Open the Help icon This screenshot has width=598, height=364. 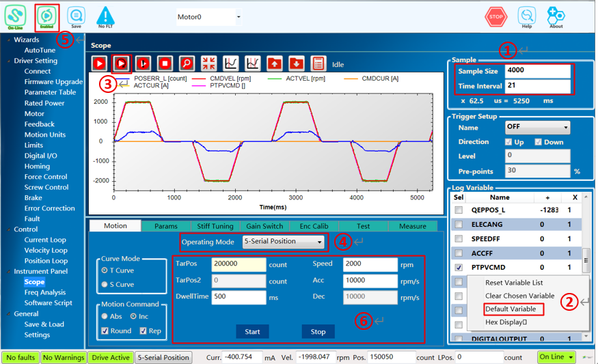coord(527,18)
